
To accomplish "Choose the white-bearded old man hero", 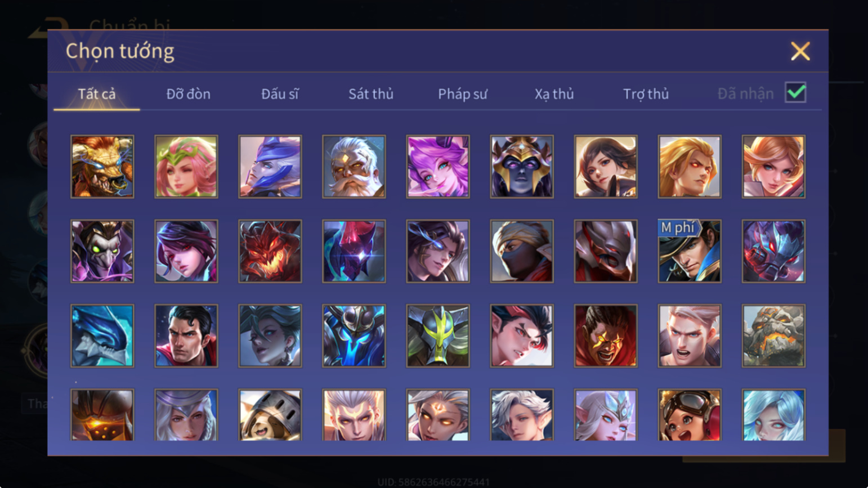I will [354, 167].
